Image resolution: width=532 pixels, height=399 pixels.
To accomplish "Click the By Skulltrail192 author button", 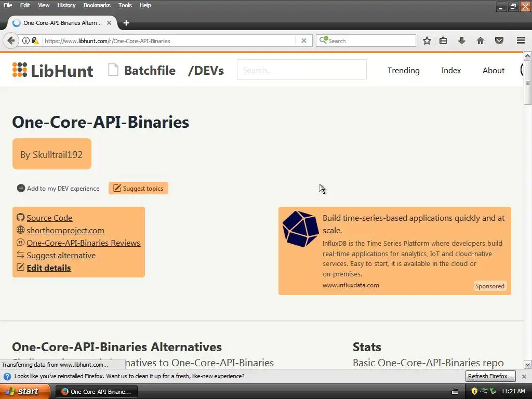I will click(x=52, y=154).
